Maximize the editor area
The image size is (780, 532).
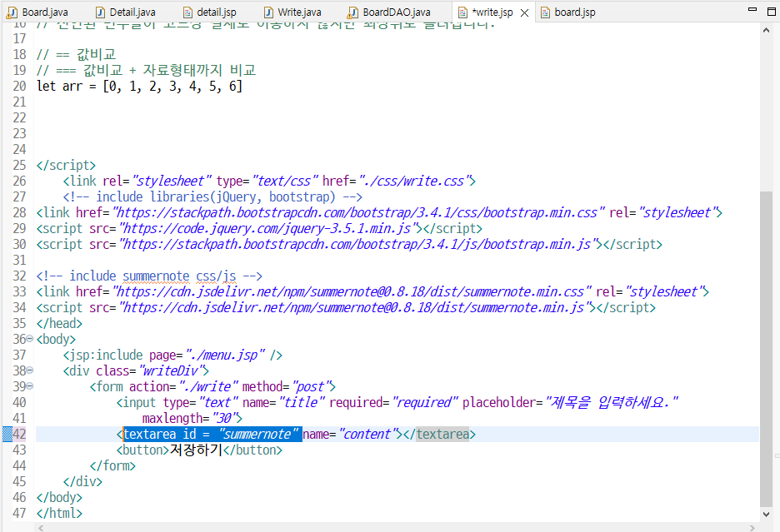[x=772, y=12]
